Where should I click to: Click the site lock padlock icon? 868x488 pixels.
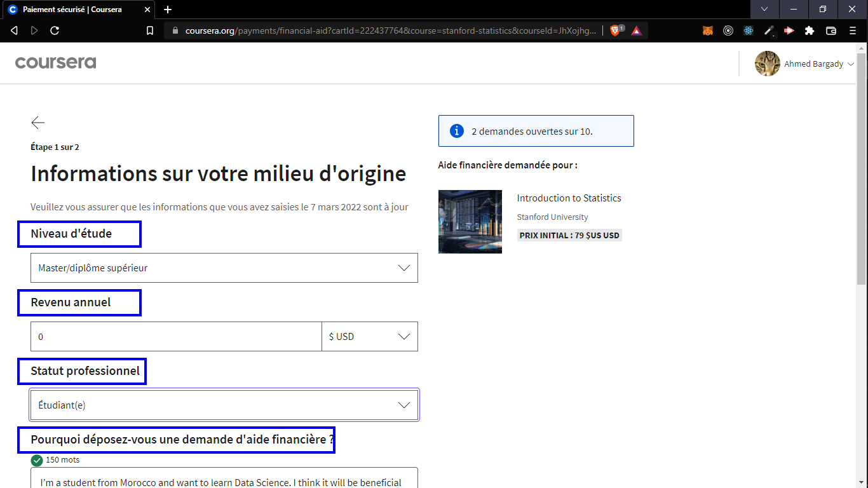click(x=176, y=30)
